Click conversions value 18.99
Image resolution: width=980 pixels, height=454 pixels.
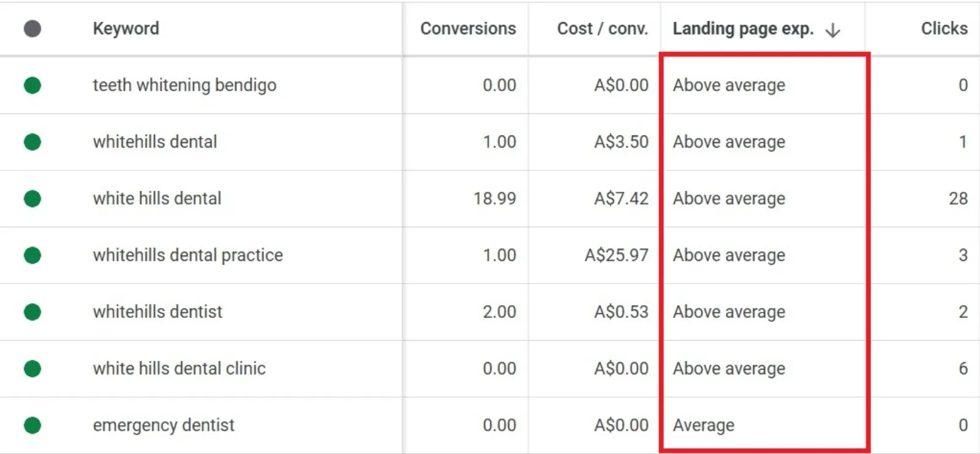pyautogui.click(x=495, y=199)
